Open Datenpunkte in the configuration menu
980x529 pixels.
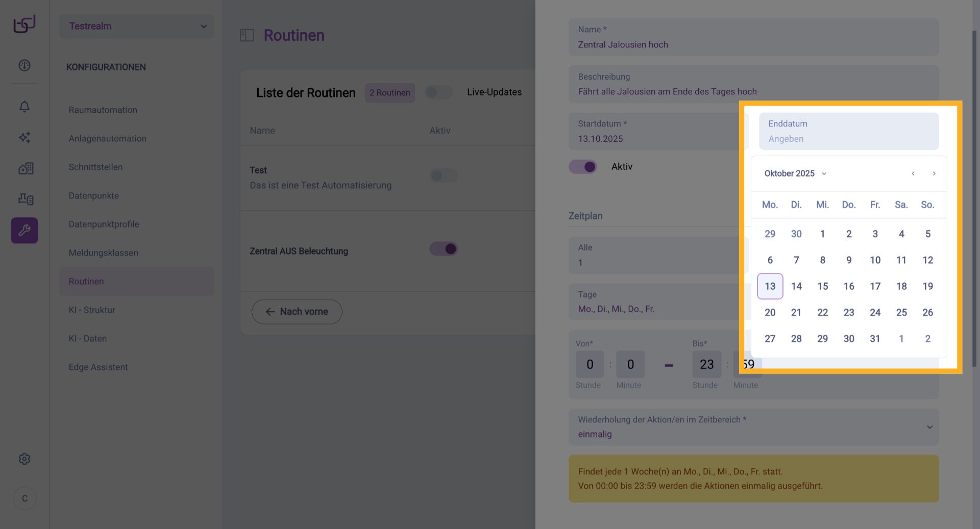coord(94,195)
